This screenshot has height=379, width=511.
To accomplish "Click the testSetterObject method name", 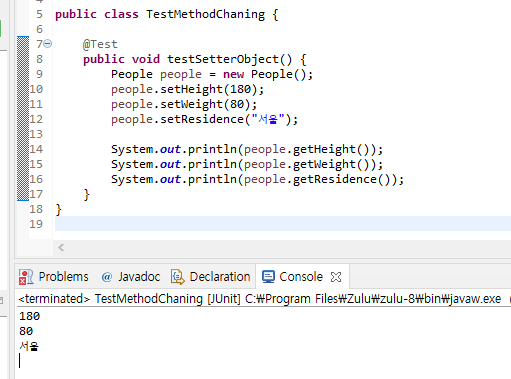I will [x=223, y=59].
